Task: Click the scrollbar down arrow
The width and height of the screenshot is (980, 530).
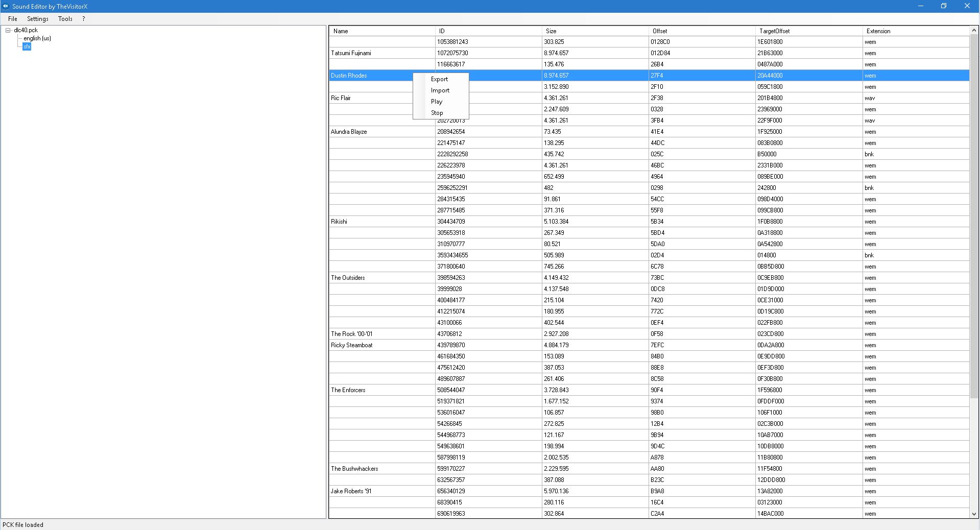Action: coord(974,514)
